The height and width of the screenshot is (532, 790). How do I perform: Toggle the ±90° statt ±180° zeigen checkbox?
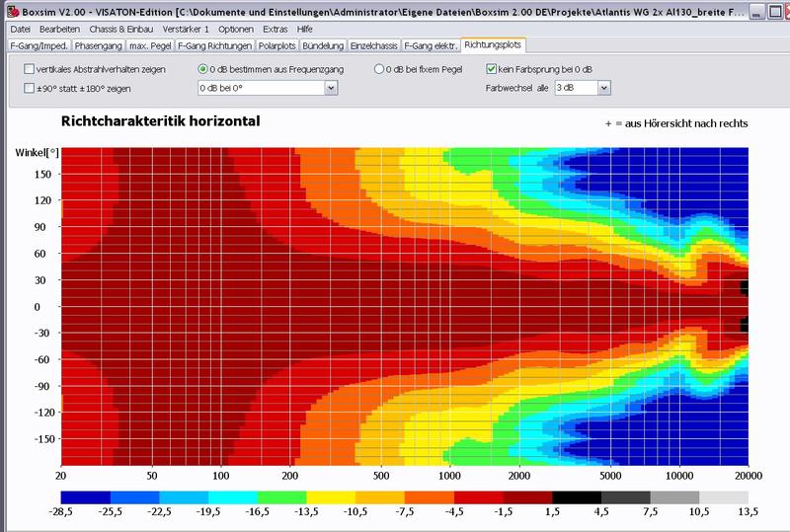(29, 89)
